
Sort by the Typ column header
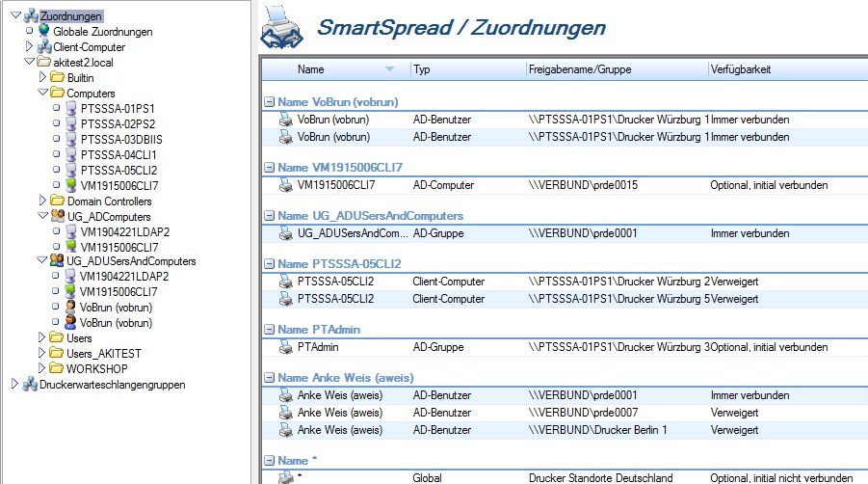point(422,69)
